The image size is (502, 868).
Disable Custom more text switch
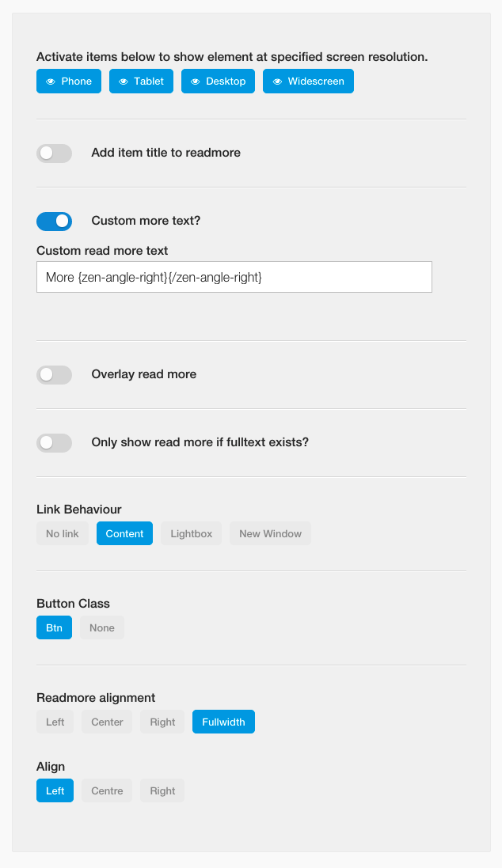click(55, 222)
